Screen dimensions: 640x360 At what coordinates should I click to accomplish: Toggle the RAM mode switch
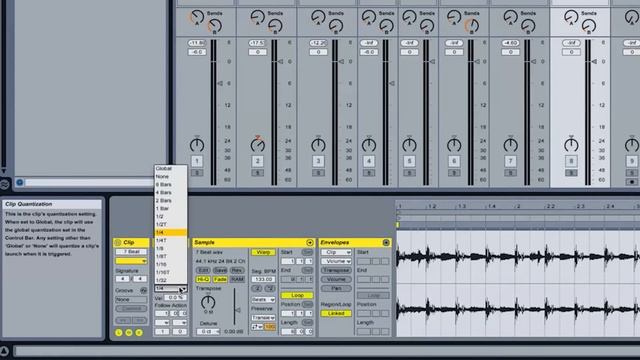tap(237, 279)
